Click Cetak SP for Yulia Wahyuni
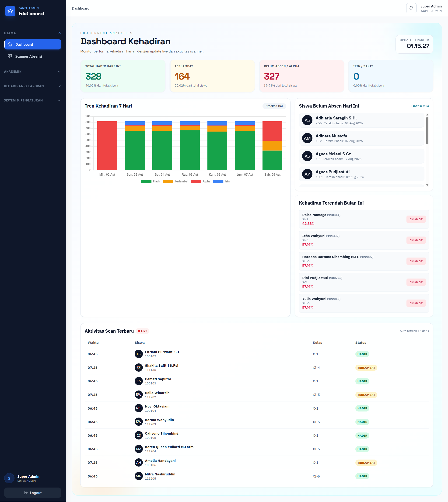 pyautogui.click(x=416, y=303)
